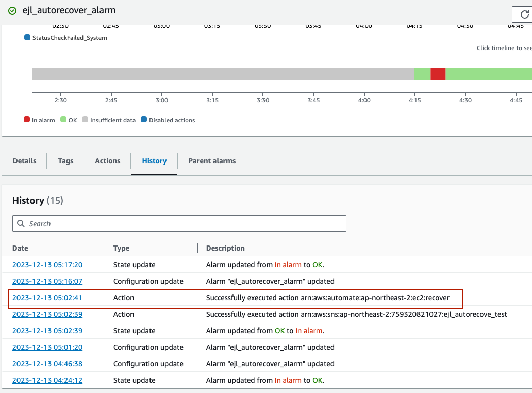Click the red In alarm segment on timeline
Screen dimensions: 532x393
coord(438,74)
